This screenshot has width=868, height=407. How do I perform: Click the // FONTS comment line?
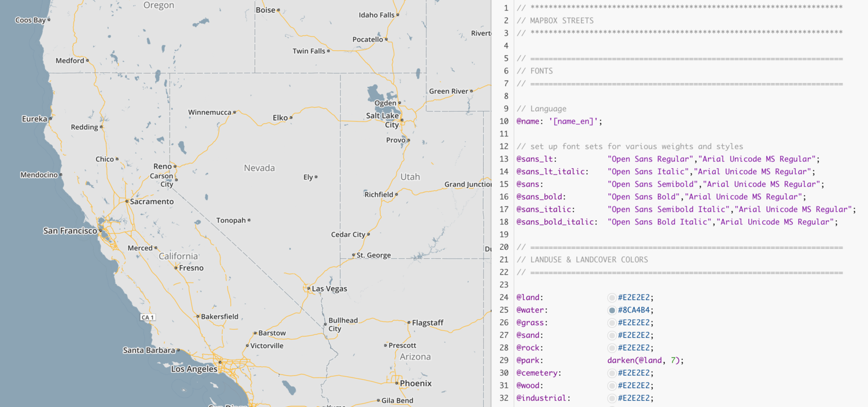[535, 71]
